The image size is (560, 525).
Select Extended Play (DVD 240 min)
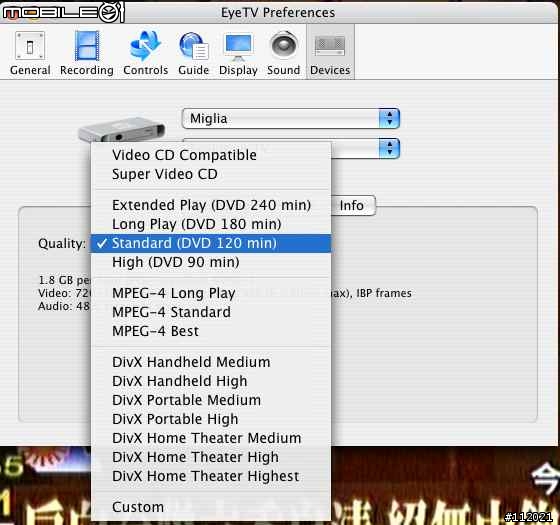tap(211, 205)
